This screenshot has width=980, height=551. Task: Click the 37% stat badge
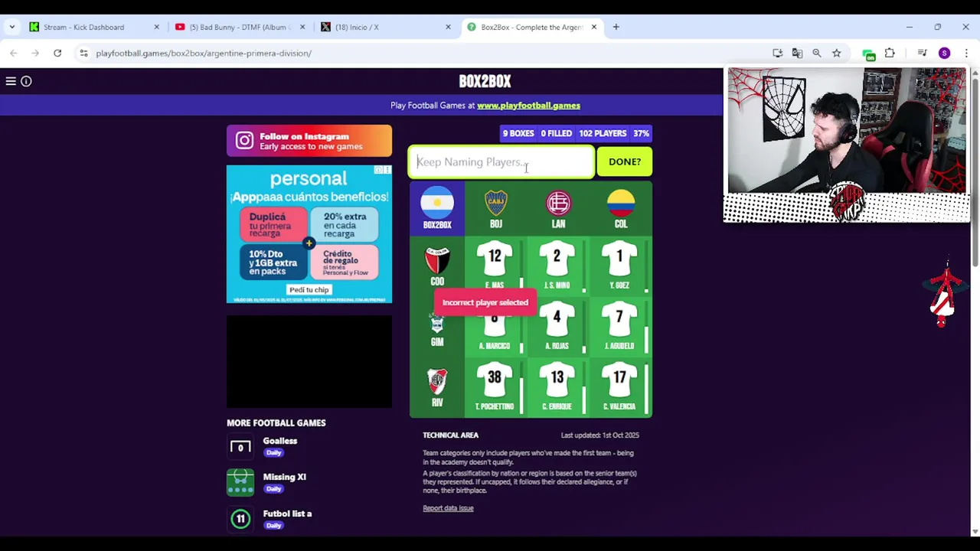[641, 133]
